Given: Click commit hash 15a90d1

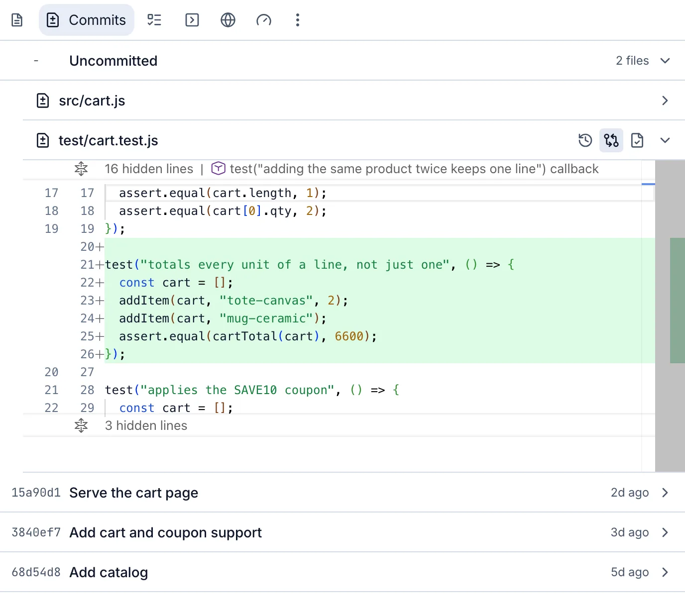Looking at the screenshot, I should coord(36,493).
